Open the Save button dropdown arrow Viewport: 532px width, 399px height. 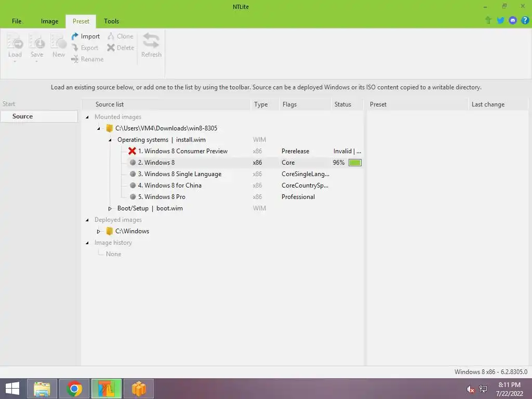[37, 61]
